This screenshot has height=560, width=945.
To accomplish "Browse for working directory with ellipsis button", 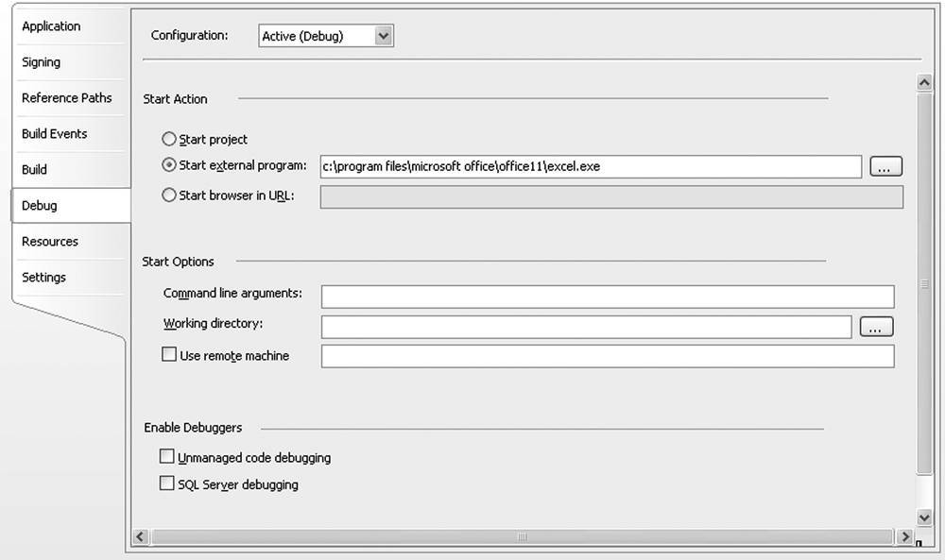I will (876, 327).
